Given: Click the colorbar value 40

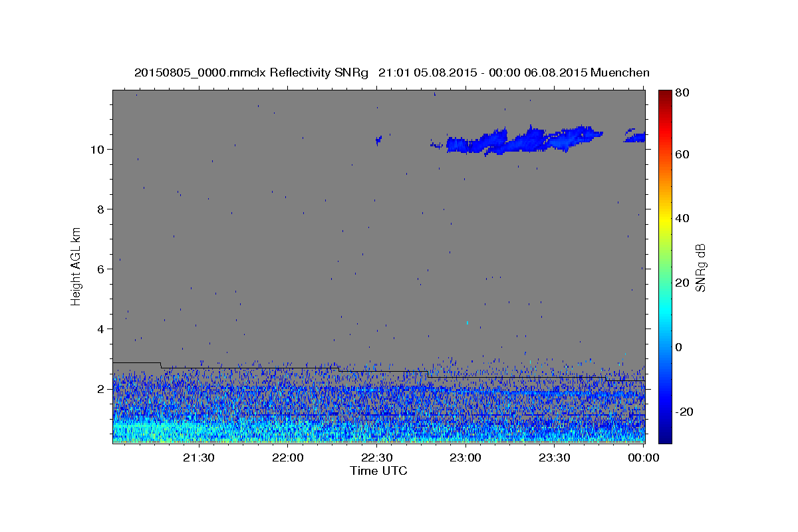Looking at the screenshot, I should pos(682,218).
